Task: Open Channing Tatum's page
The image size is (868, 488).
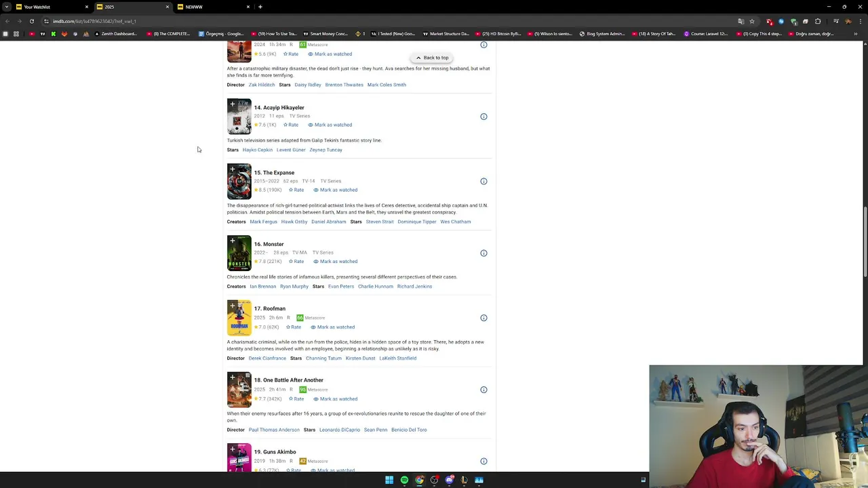Action: tap(323, 359)
